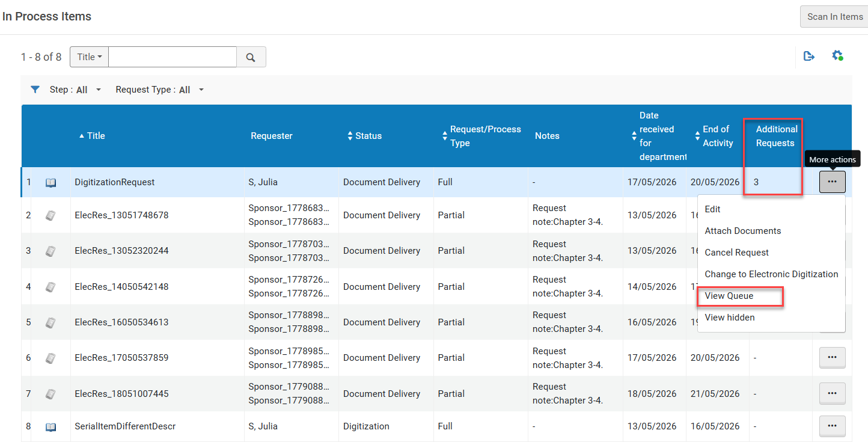Click the item icon for ElecRes_13051748678

pos(51,215)
